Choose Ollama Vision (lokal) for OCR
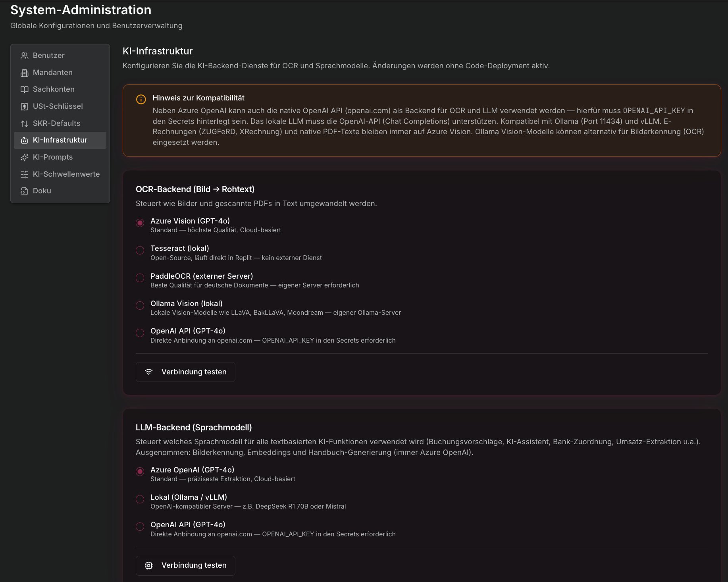Image resolution: width=728 pixels, height=582 pixels. point(140,306)
